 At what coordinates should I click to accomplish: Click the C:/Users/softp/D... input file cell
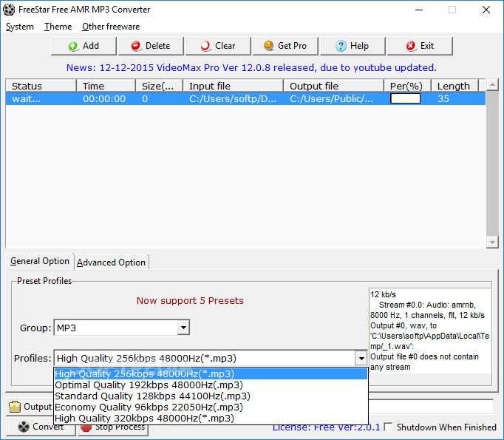pyautogui.click(x=233, y=99)
